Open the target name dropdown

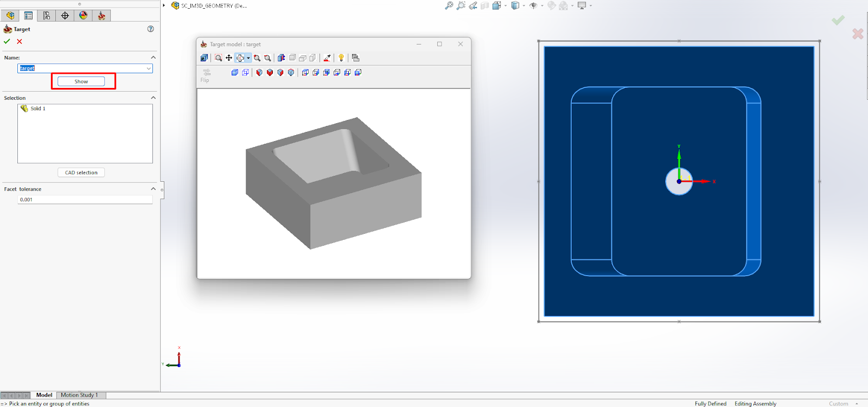pos(149,68)
